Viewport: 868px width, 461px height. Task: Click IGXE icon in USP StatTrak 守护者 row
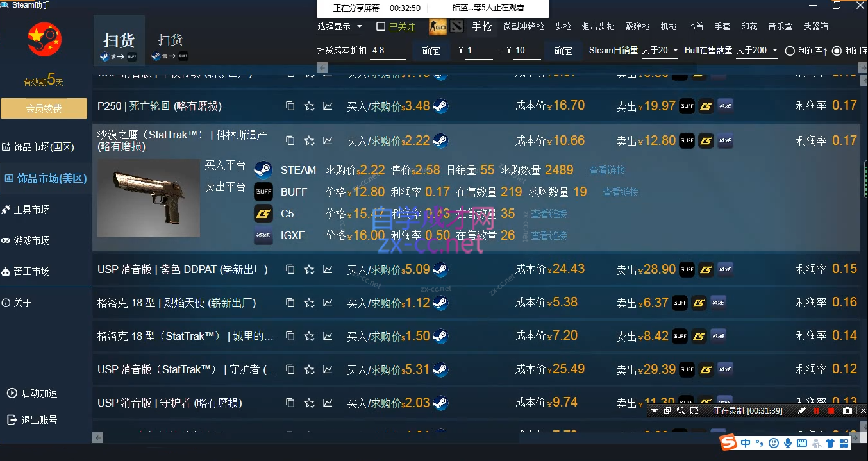tap(725, 369)
